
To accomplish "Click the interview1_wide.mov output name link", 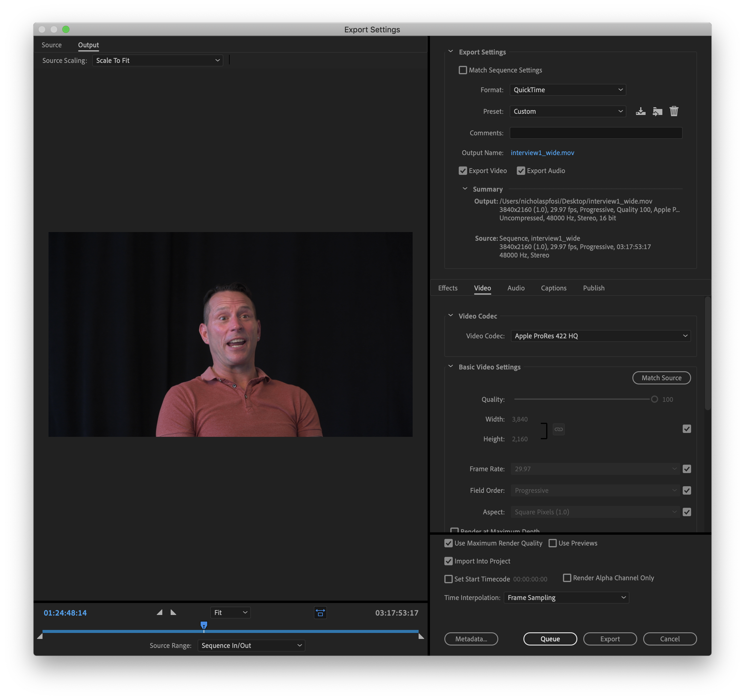I will [x=542, y=153].
